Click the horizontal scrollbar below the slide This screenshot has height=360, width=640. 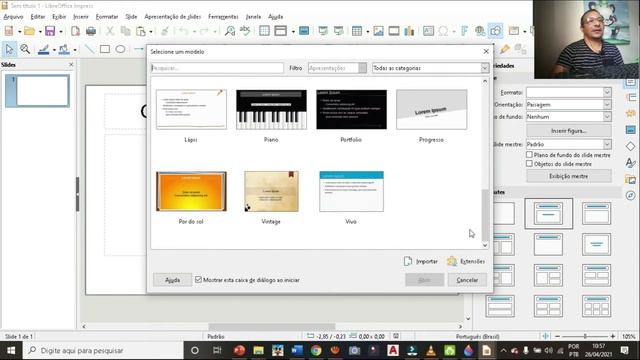272,327
